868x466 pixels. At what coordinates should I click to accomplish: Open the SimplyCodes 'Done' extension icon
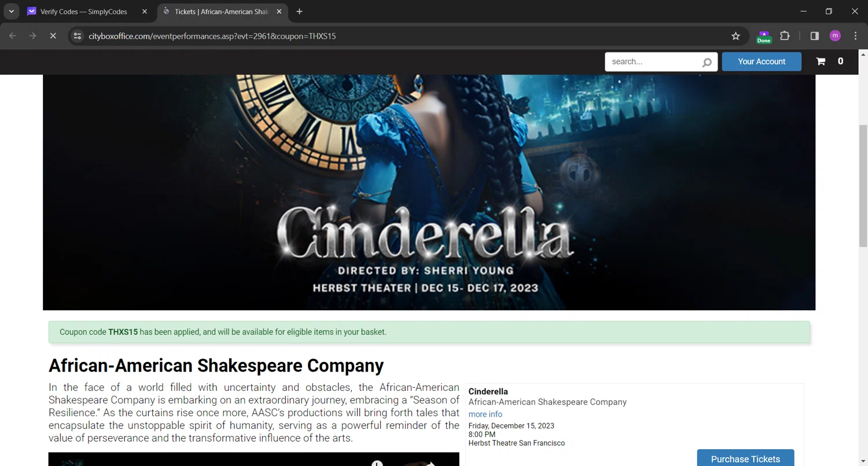tap(764, 36)
